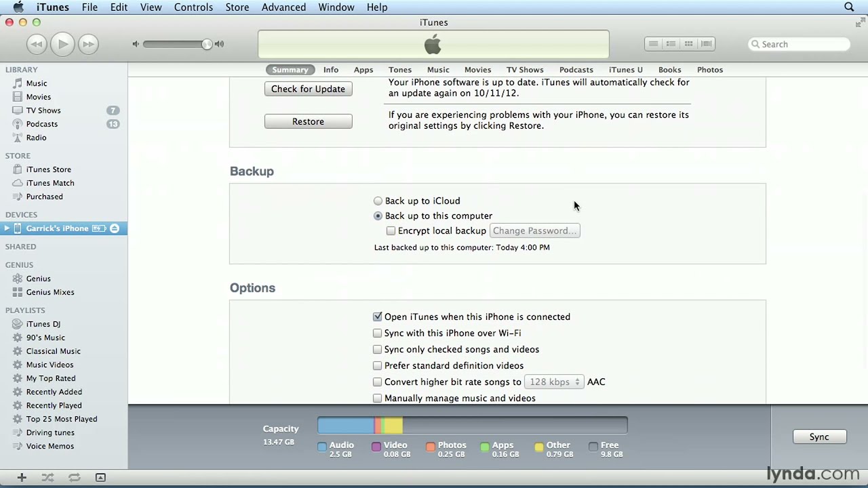
Task: Open the Classical Music playlist
Action: click(x=54, y=351)
